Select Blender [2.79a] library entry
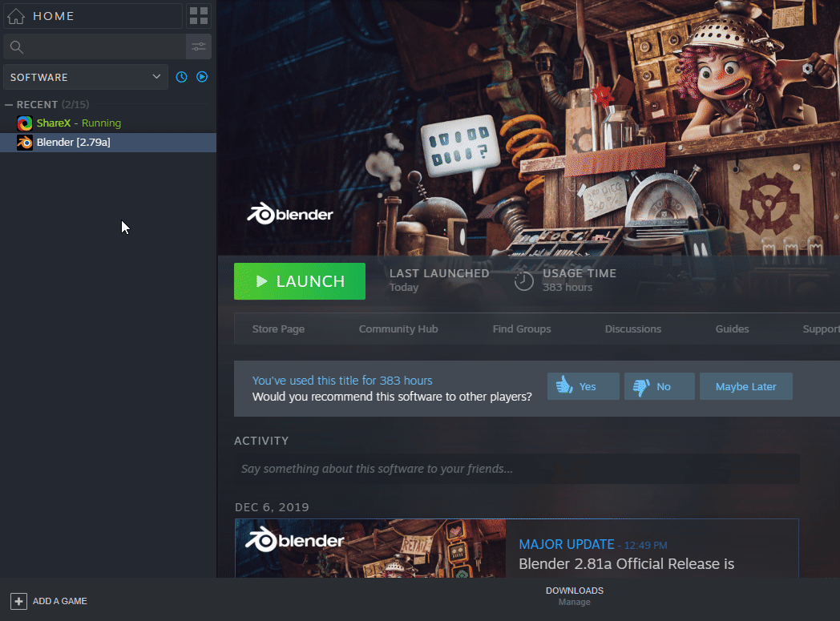The image size is (840, 621). point(108,143)
